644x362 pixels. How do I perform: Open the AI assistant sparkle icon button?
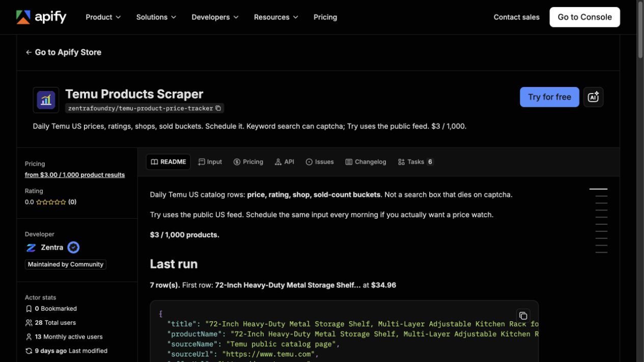click(593, 97)
